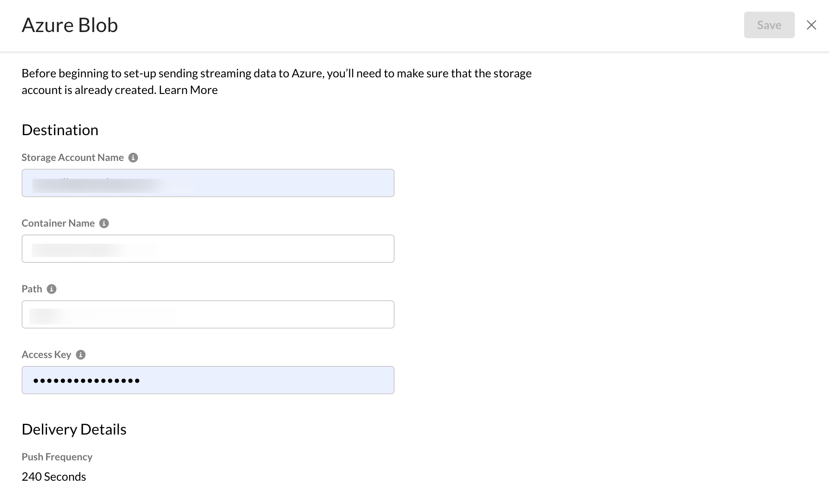Select the masked Access Key field
This screenshot has height=504, width=829.
(208, 380)
